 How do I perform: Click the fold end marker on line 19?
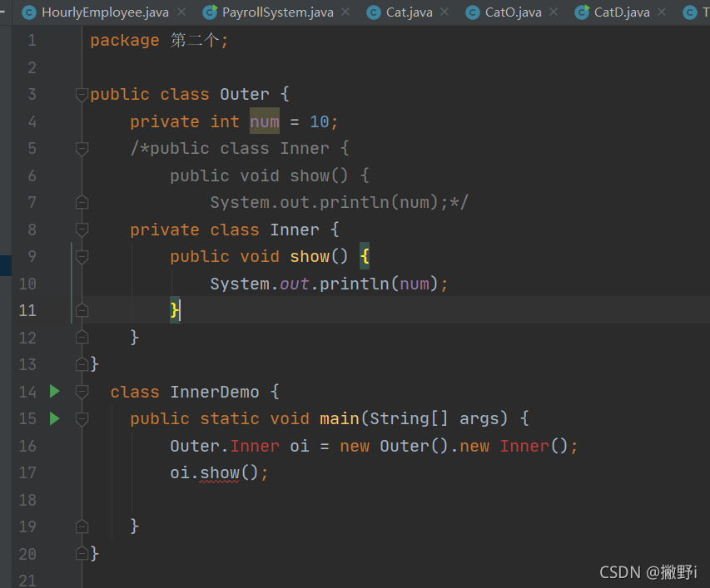pyautogui.click(x=82, y=526)
